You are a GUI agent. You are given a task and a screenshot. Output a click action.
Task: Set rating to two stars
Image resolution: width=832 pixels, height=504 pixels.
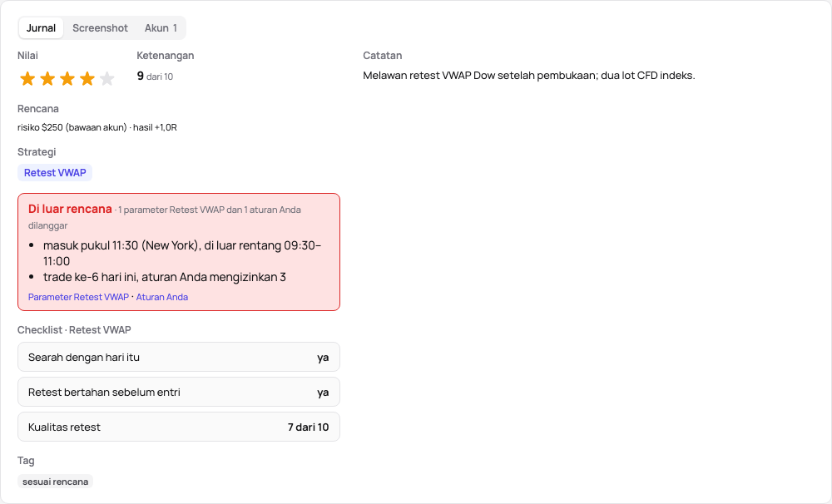[47, 79]
